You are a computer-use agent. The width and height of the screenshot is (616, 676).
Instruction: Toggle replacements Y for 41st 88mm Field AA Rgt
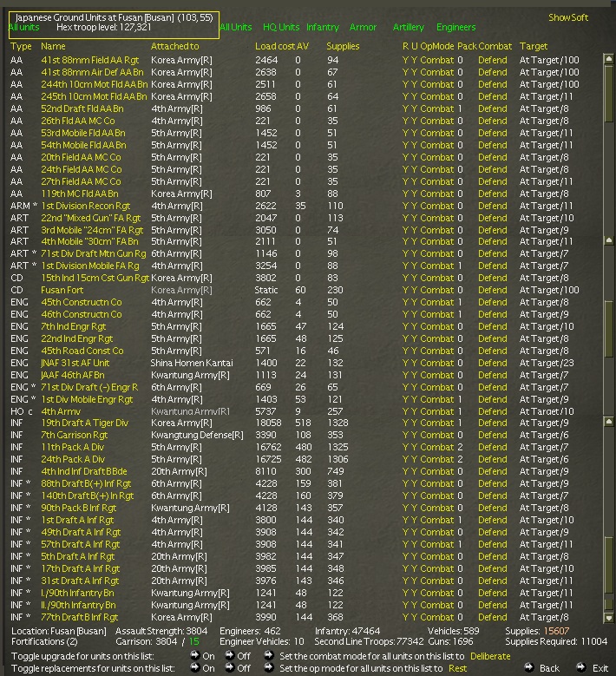coord(405,60)
